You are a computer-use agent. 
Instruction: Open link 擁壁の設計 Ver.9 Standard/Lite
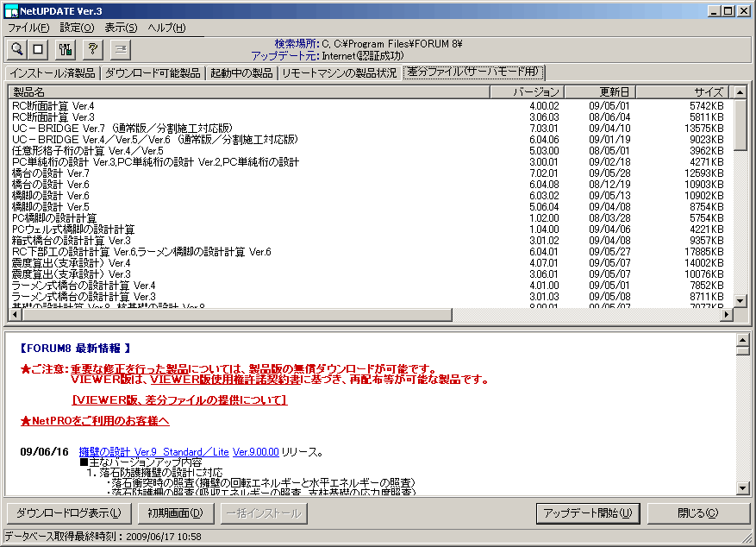(153, 452)
